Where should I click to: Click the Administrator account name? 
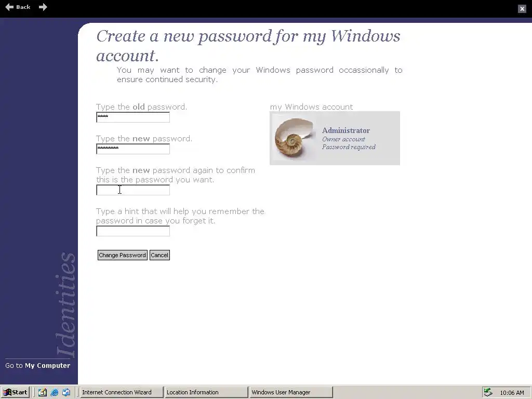tap(345, 130)
